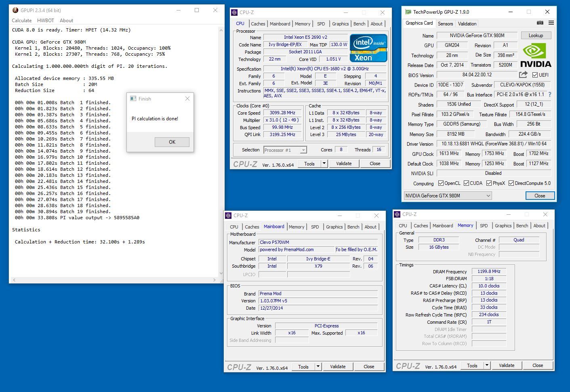Select the Caches tab in the top CPU-Z window
Viewport: 570px width, 392px height.
(x=258, y=24)
